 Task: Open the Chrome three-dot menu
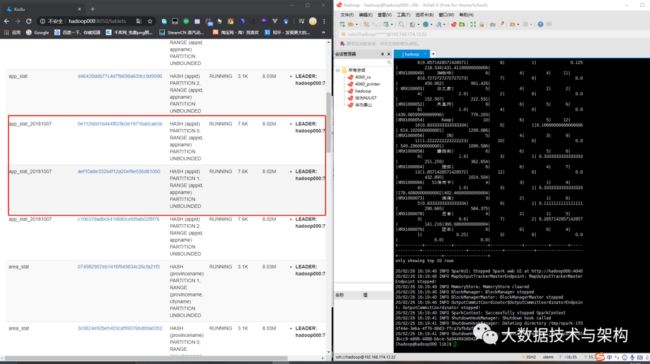click(x=324, y=21)
